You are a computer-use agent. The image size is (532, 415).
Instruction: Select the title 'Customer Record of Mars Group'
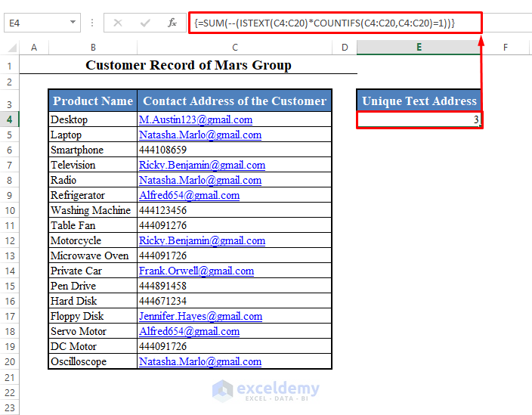(188, 65)
